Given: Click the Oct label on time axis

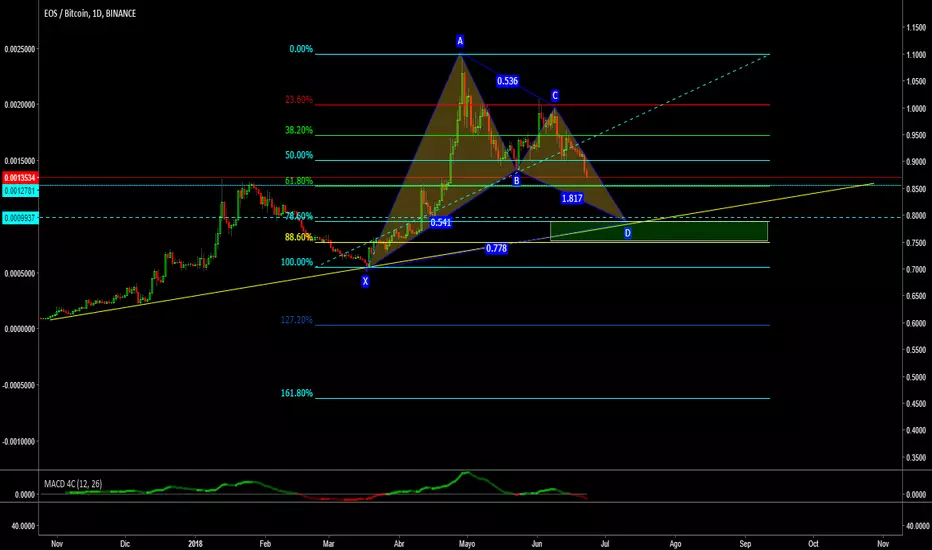Looking at the screenshot, I should pyautogui.click(x=813, y=543).
